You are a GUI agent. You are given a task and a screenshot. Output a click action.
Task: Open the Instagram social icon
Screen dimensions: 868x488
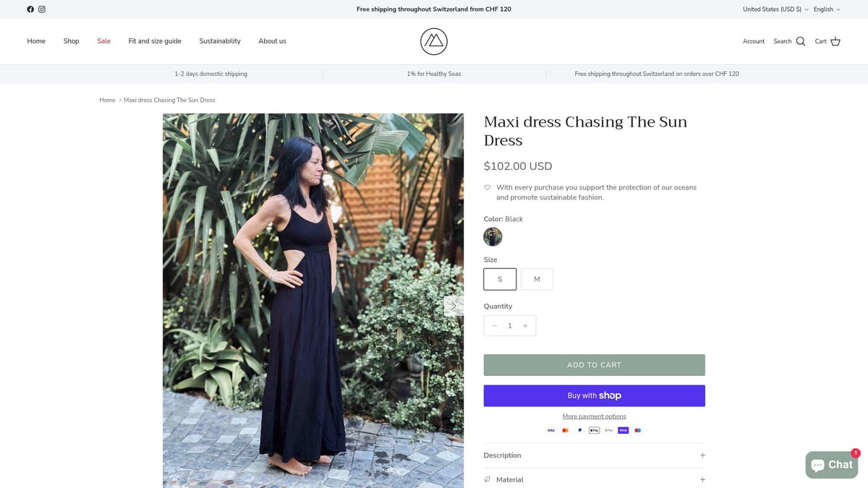(x=42, y=9)
